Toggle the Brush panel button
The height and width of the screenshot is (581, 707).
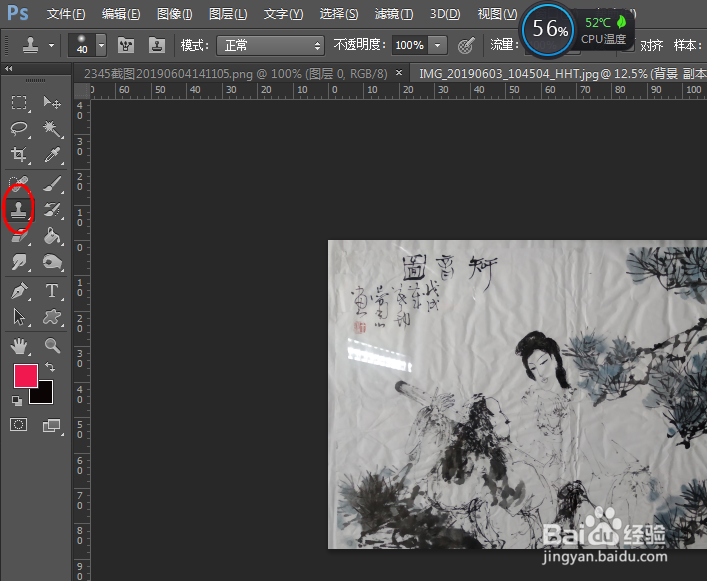point(126,45)
